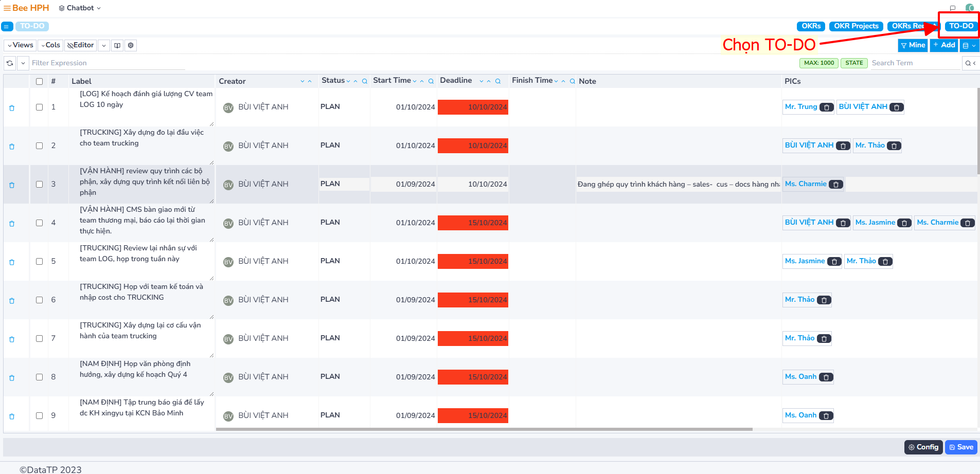Image resolution: width=980 pixels, height=474 pixels.
Task: Click the book icon next to Editor
Action: 117,45
